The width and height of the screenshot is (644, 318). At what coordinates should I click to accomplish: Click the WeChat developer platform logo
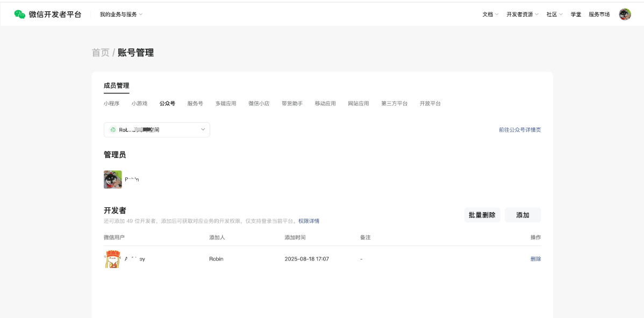pyautogui.click(x=20, y=15)
